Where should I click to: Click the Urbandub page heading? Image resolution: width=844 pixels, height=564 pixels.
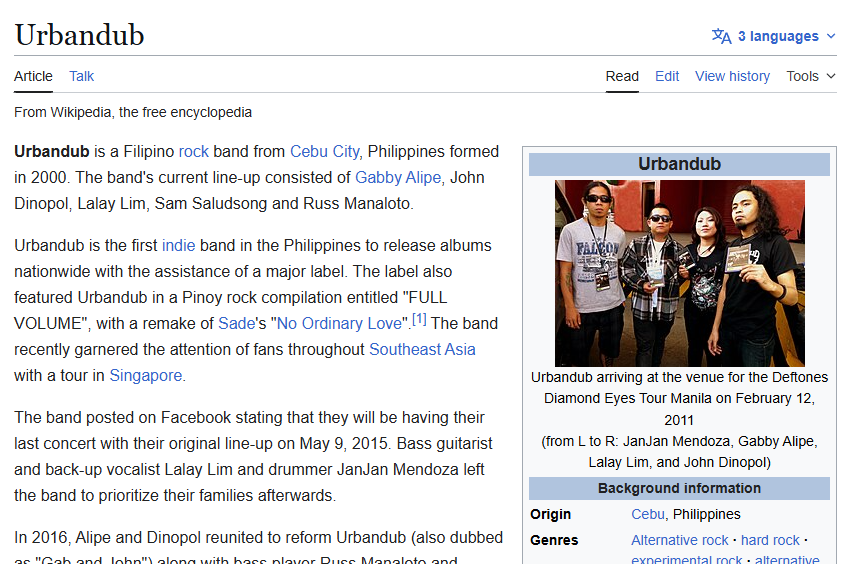[x=79, y=36]
